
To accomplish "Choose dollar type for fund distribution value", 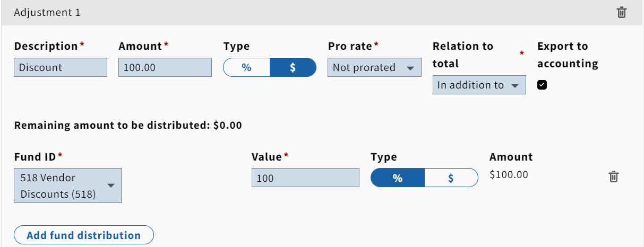I will click(451, 178).
